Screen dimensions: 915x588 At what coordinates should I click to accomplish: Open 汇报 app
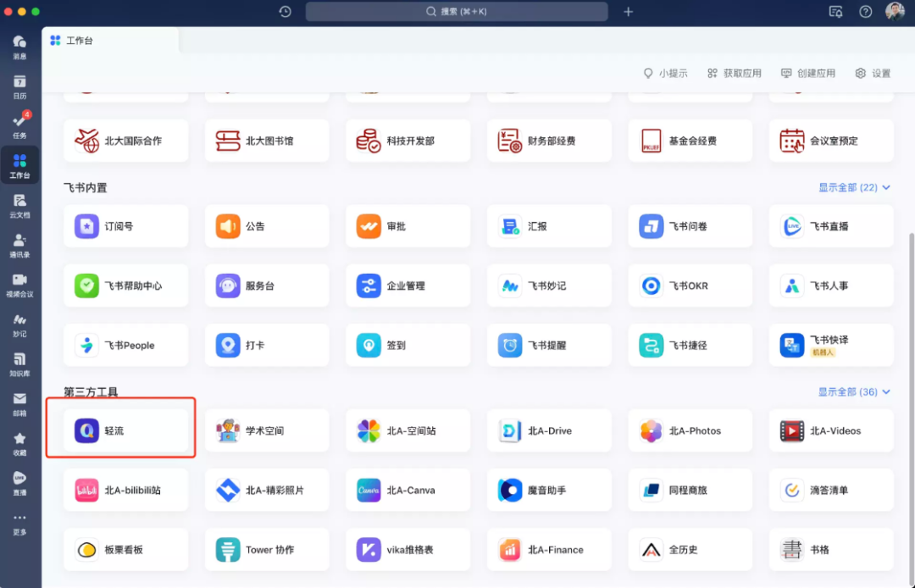click(x=549, y=225)
